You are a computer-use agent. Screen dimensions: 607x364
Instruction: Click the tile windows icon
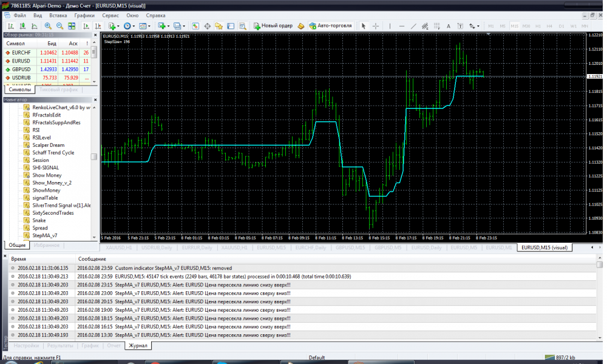click(72, 26)
